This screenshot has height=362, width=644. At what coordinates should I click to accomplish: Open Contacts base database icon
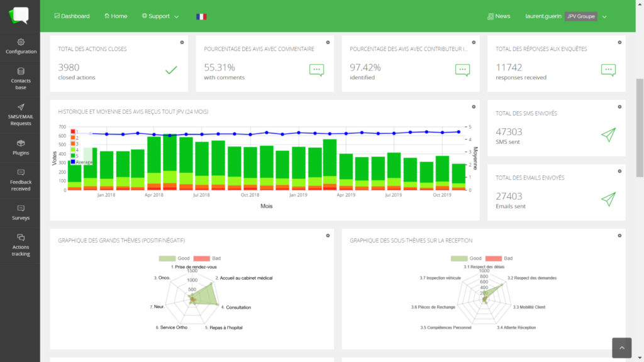click(x=21, y=71)
